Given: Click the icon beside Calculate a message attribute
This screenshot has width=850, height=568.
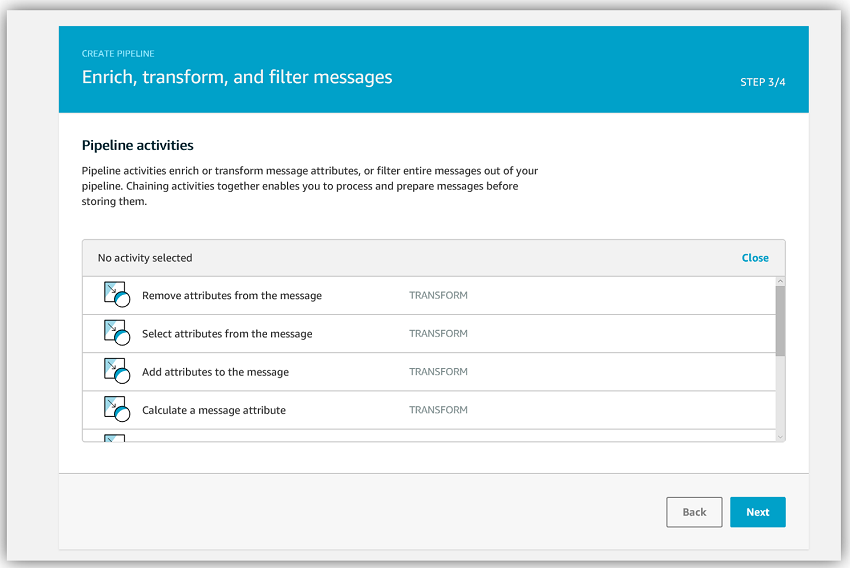Looking at the screenshot, I should (x=117, y=409).
